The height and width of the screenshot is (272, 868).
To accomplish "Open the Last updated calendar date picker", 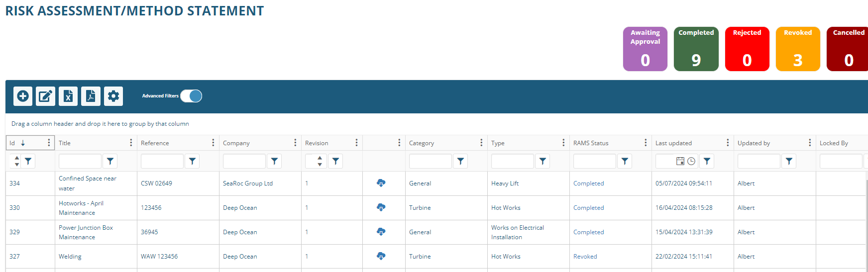I will click(x=680, y=161).
